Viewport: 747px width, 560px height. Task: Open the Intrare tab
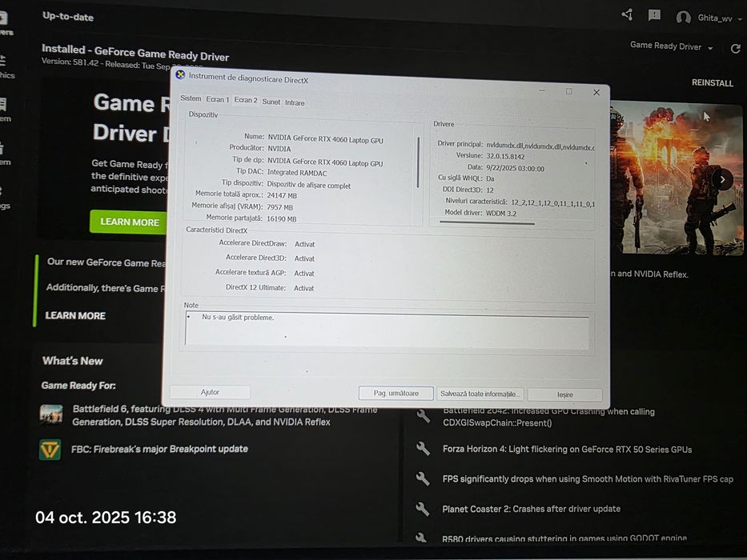(295, 102)
